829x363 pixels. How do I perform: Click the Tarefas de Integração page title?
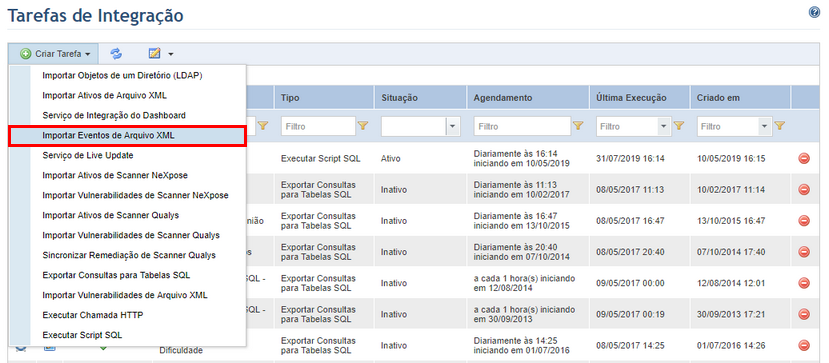(x=95, y=16)
